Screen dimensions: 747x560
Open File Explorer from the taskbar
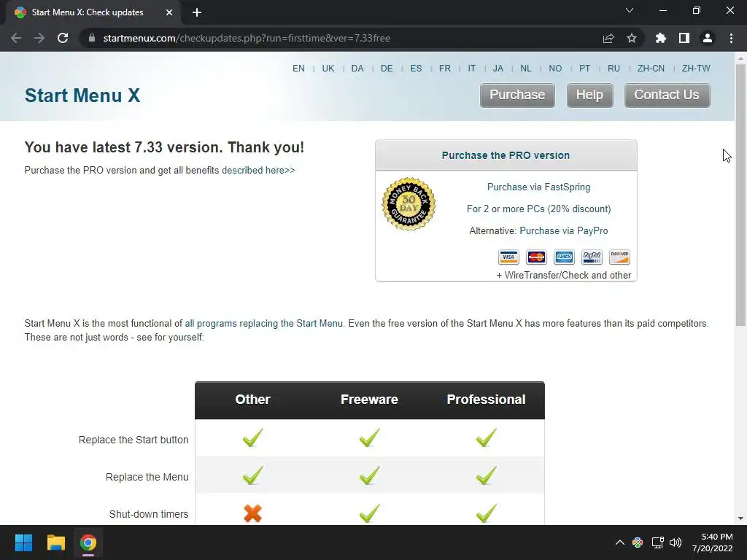click(55, 542)
